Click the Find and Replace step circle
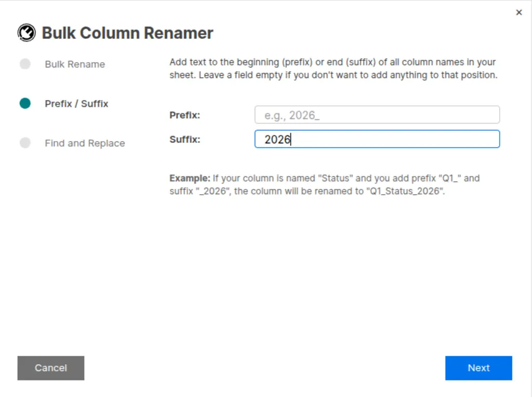The width and height of the screenshot is (532, 397). 25,143
